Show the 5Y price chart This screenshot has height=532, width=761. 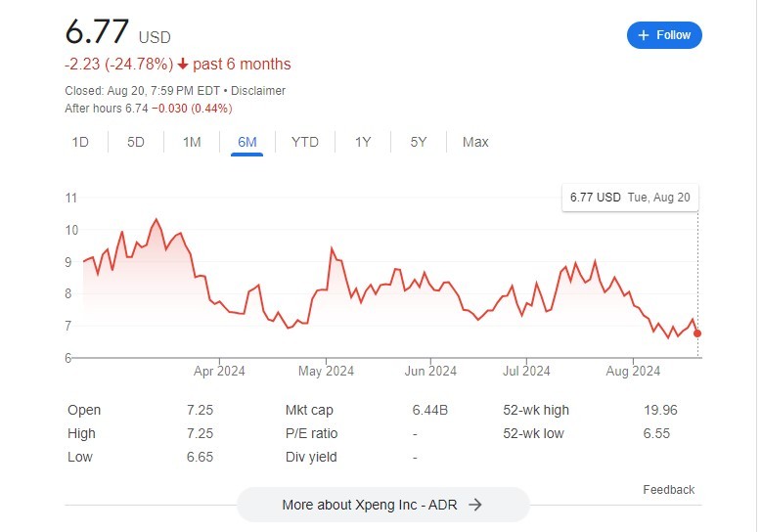(419, 142)
